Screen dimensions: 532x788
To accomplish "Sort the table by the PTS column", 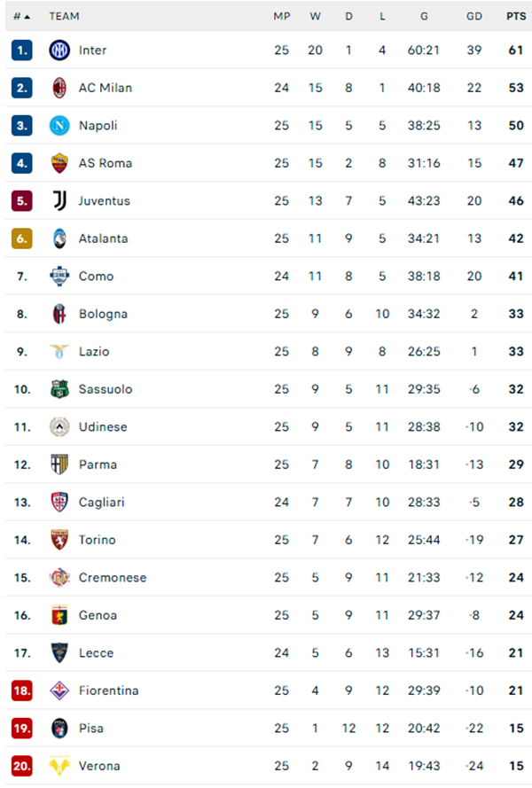I will point(515,16).
